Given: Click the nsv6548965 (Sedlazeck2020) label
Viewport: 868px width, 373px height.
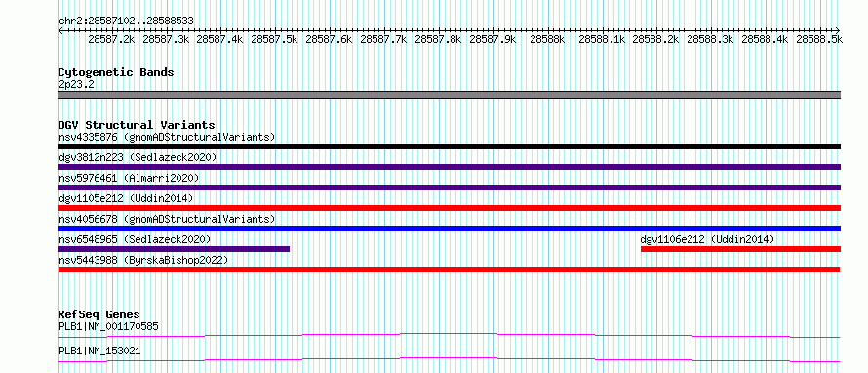Looking at the screenshot, I should pyautogui.click(x=135, y=239).
